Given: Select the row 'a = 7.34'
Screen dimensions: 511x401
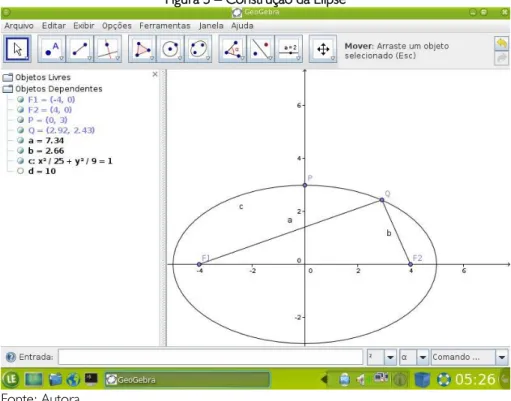Looking at the screenshot, I should (46, 140).
